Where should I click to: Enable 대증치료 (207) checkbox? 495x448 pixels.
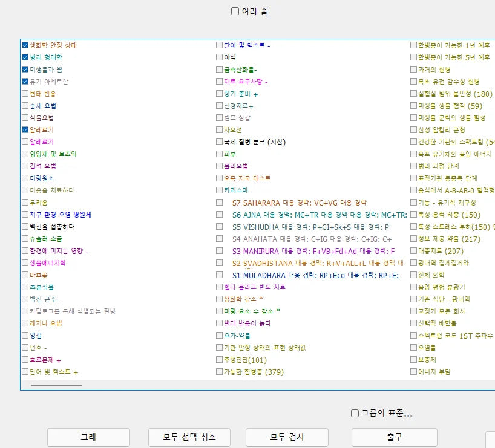pos(413,251)
